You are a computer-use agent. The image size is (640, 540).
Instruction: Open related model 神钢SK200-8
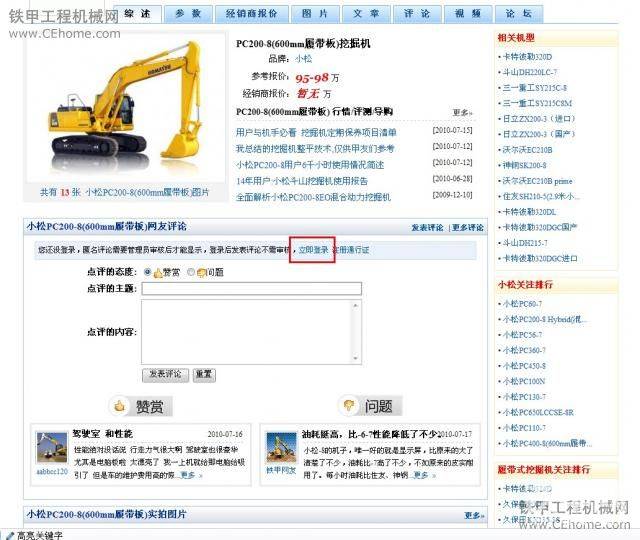click(524, 165)
